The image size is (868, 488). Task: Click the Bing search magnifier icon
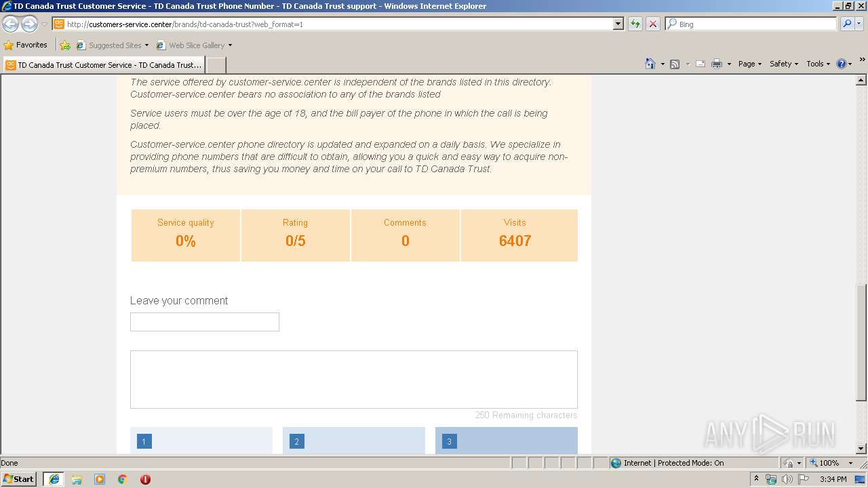click(847, 24)
